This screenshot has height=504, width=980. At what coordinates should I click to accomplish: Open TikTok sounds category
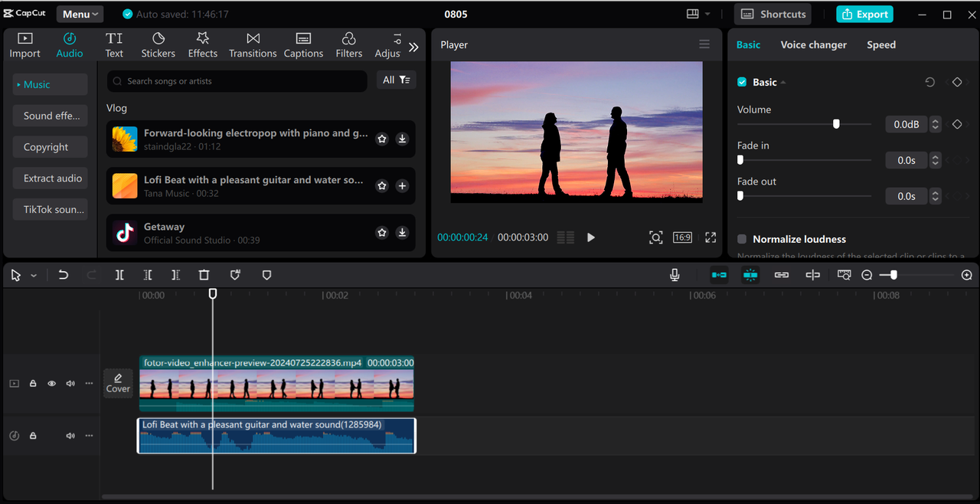click(x=50, y=210)
